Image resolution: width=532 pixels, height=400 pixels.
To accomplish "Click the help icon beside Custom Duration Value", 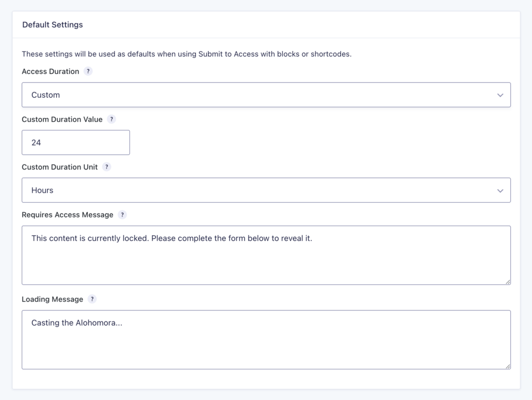I will (x=111, y=119).
